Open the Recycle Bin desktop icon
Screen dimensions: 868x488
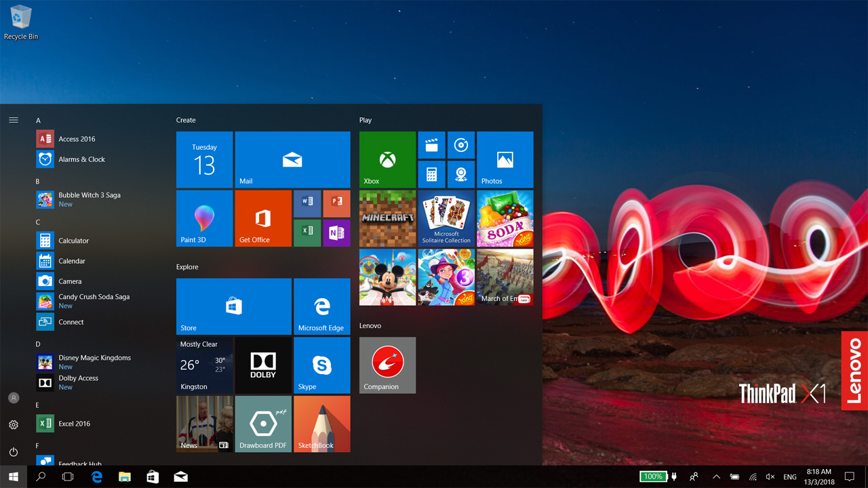[x=21, y=22]
